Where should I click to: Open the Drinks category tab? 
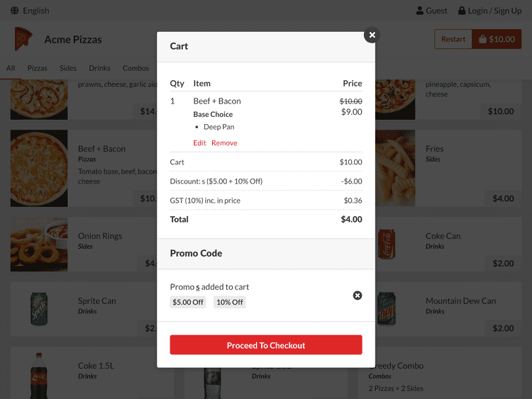[99, 68]
